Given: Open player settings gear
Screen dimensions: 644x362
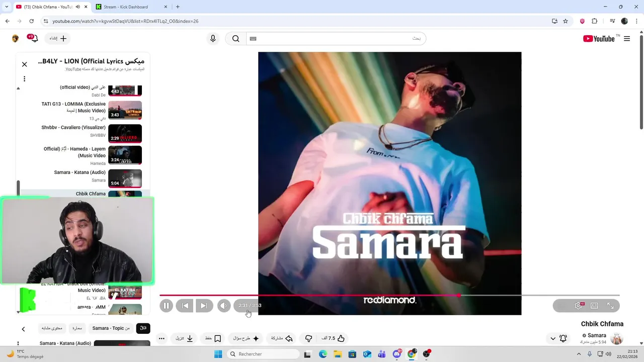Looking at the screenshot, I should pos(579,306).
